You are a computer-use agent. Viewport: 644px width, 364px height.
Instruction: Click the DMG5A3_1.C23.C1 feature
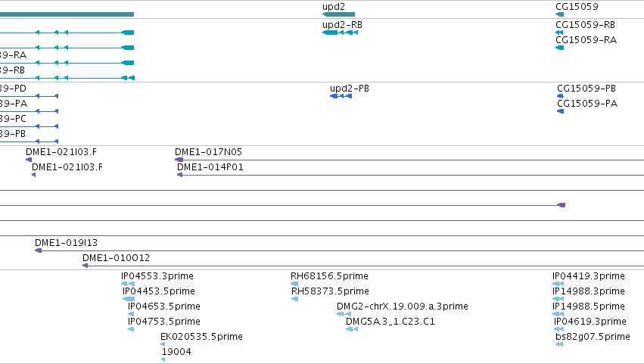(352, 329)
